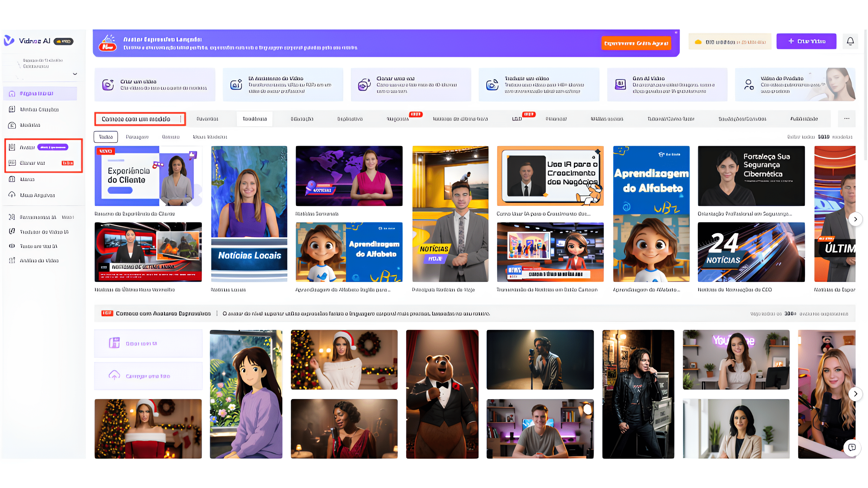Image resolution: width=868 pixels, height=488 pixels.
Task: Open the three-dots more categories menu
Action: click(846, 118)
